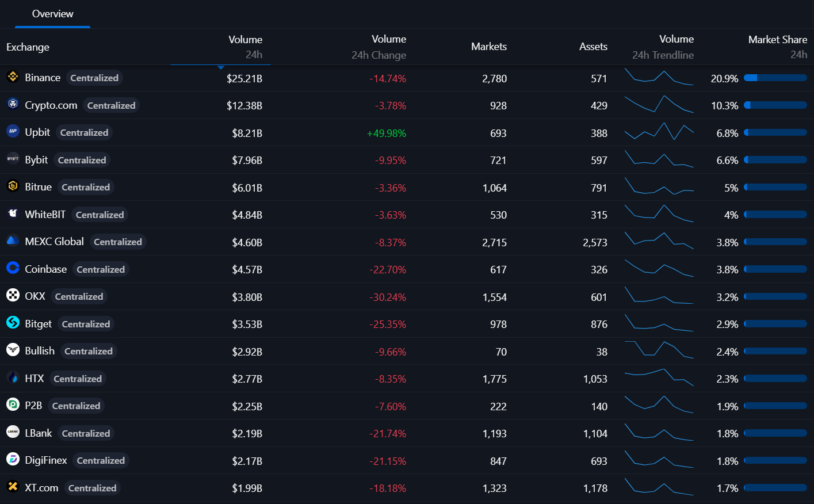Click LBank volume value $2.19B
This screenshot has height=504, width=814.
247,434
